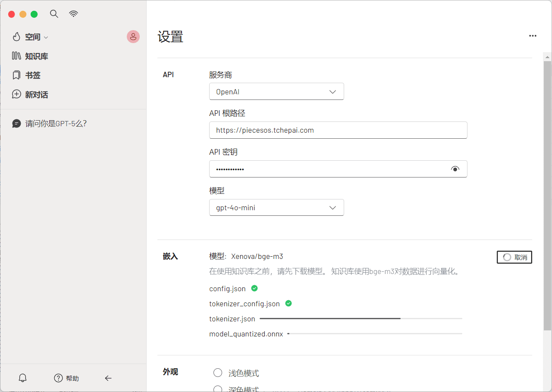Viewport: 552px width, 392px height.
Task: Click the chat bubble icon for 请问你是GPT-5么?
Action: (16, 124)
